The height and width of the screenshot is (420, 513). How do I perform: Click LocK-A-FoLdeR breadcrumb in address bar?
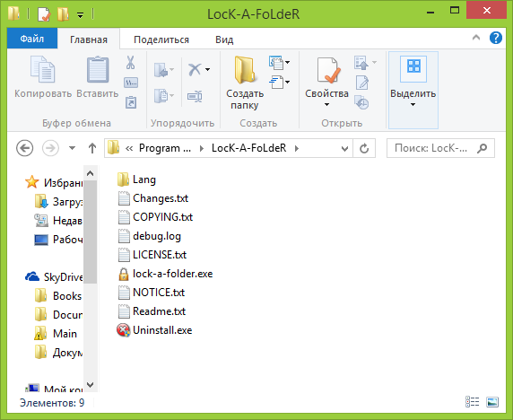[249, 148]
